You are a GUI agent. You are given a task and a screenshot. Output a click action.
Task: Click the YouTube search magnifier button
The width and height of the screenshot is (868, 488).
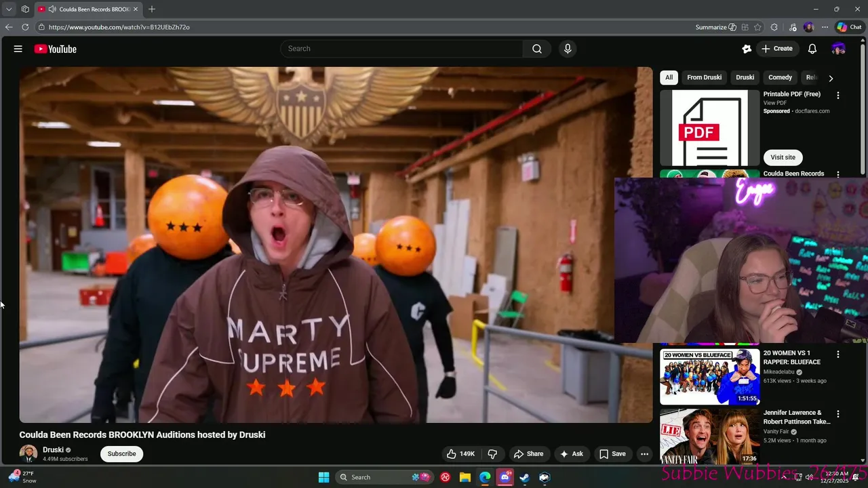click(537, 49)
